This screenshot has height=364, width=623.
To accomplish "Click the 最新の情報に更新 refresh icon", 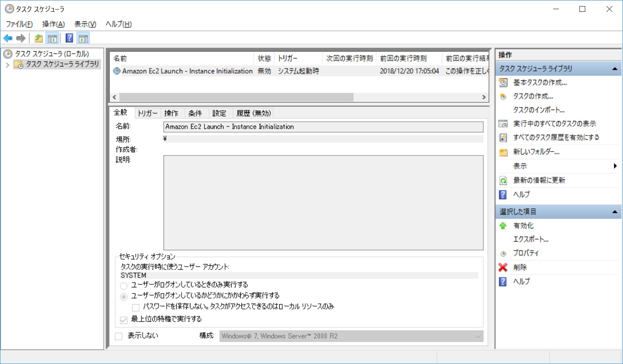I will pos(503,180).
